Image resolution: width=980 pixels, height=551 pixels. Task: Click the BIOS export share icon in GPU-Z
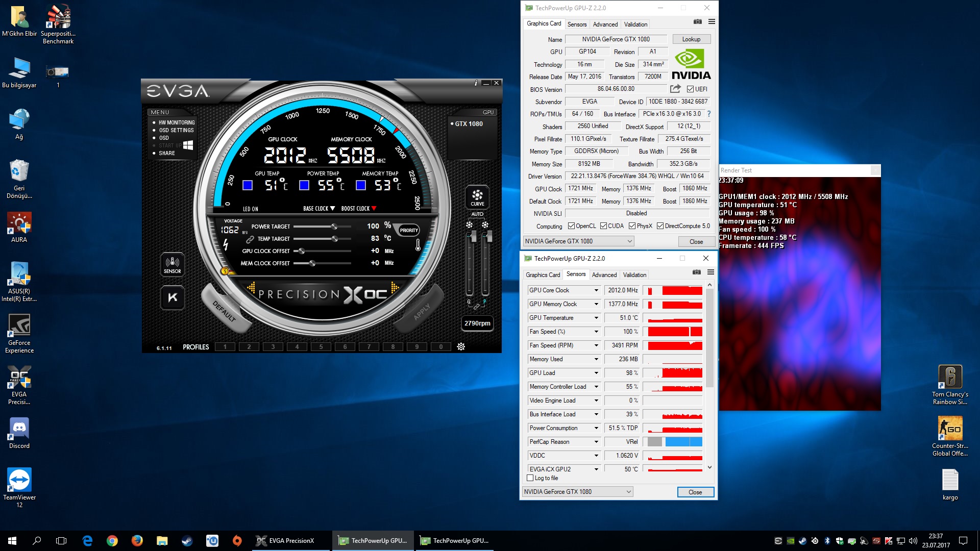(x=675, y=89)
